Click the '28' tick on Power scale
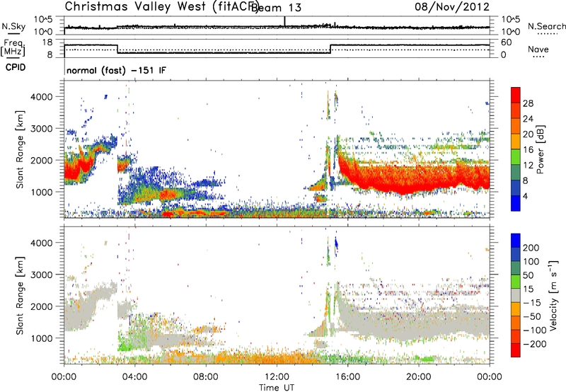Screen dimensions: 566x392 click(528, 103)
